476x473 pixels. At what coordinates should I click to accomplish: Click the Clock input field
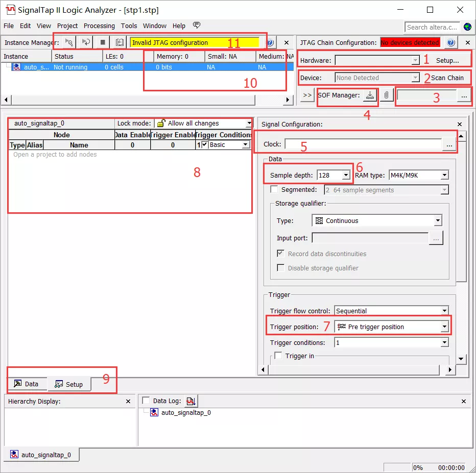coord(363,144)
